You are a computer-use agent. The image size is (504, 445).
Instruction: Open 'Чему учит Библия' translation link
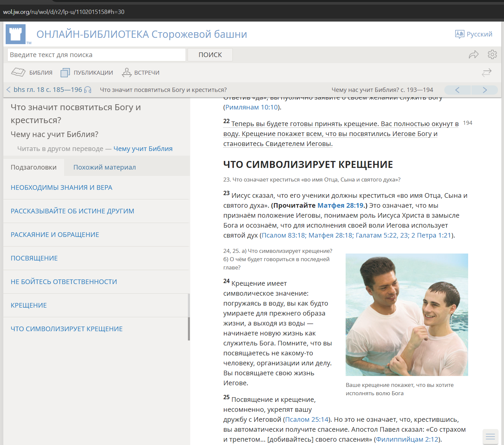click(143, 149)
